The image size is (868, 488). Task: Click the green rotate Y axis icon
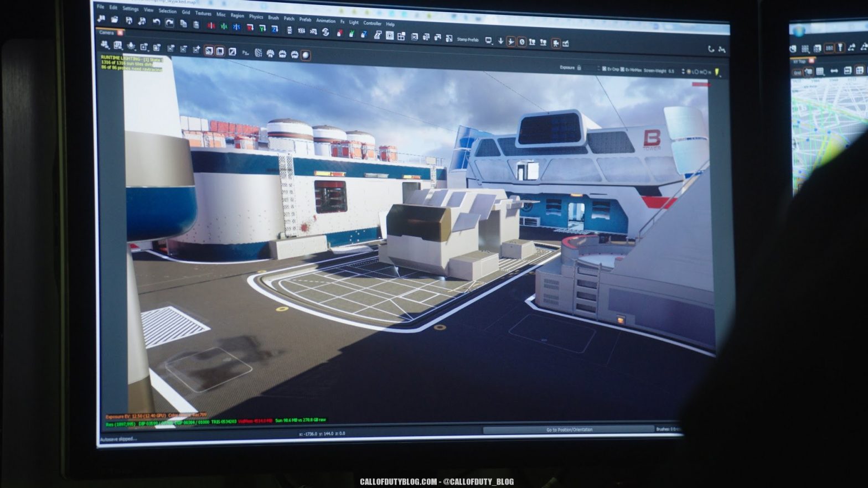tap(262, 28)
